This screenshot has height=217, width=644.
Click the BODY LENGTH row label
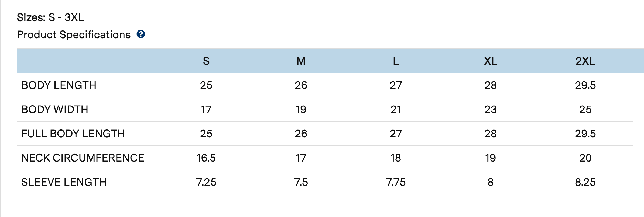point(59,85)
